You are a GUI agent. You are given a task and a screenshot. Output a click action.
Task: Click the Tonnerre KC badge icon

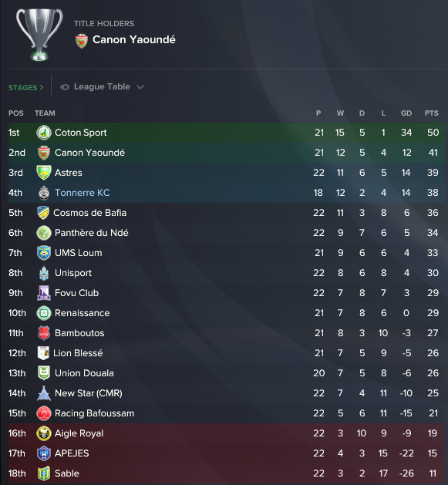pyautogui.click(x=44, y=193)
